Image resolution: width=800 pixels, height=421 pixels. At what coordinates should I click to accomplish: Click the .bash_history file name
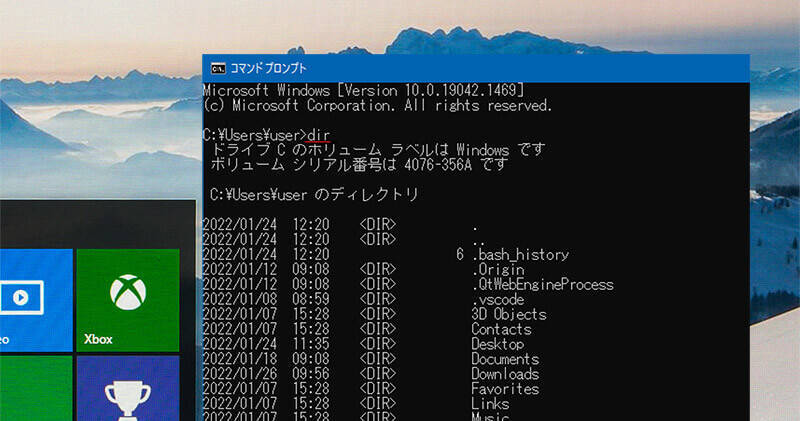[520, 254]
